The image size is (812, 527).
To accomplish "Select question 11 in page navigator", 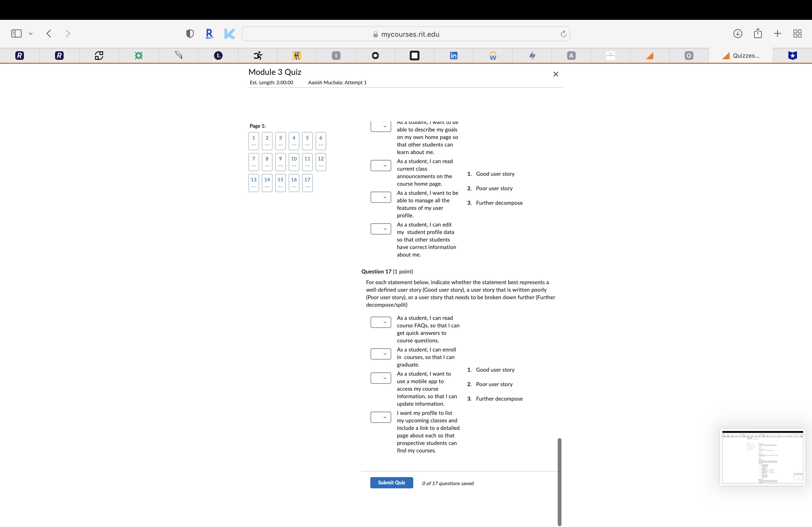I will tap(307, 162).
